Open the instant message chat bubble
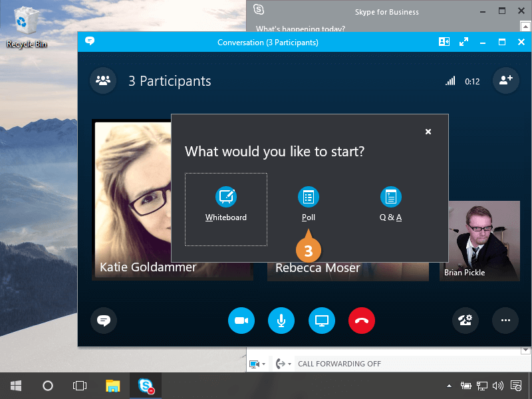Viewport: 532px width, 399px height. (x=104, y=321)
